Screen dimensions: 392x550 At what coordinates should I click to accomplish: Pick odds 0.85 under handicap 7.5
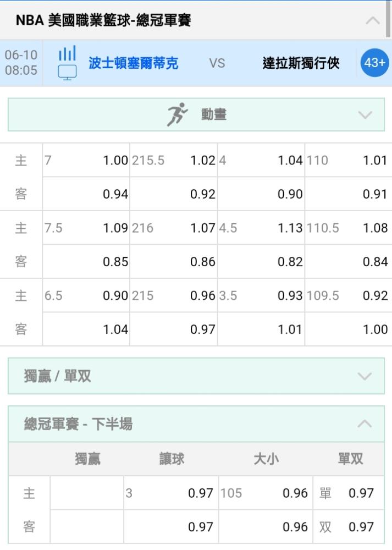pos(86,262)
